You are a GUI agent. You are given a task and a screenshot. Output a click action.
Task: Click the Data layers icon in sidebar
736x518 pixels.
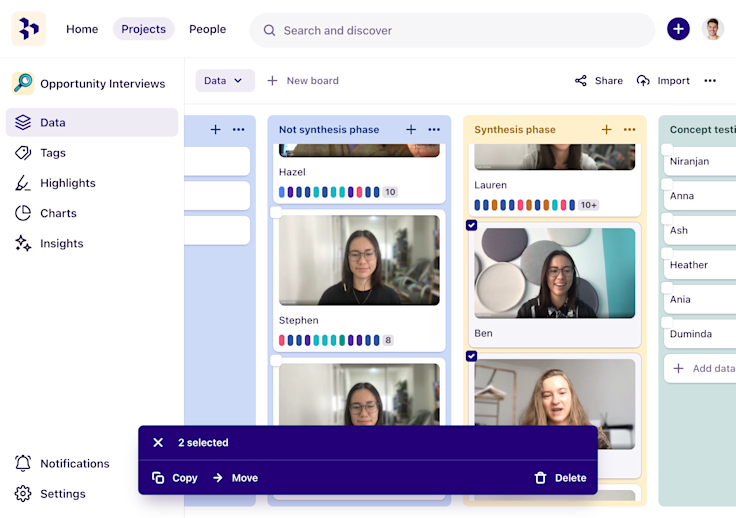[x=23, y=122]
